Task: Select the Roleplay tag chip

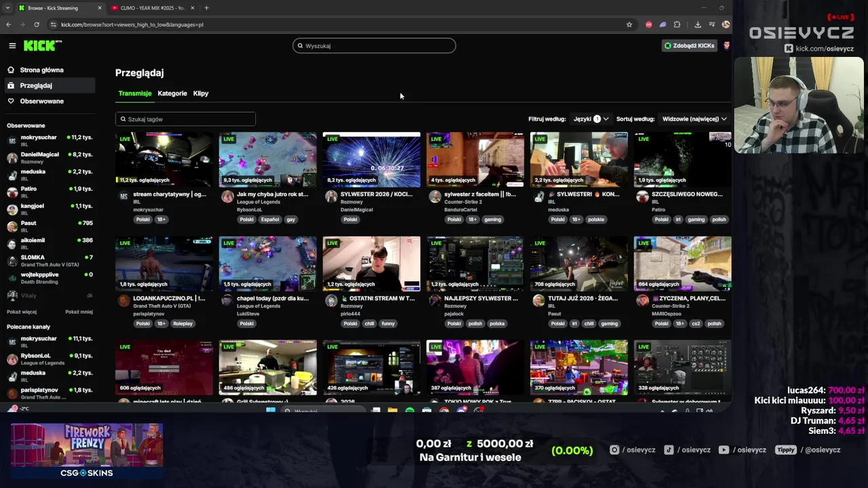Action: (183, 323)
